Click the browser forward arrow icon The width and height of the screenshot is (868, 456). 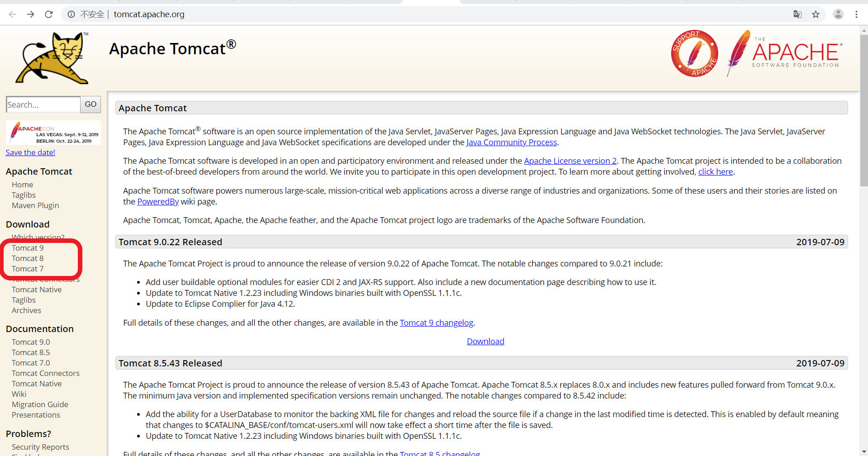[30, 14]
